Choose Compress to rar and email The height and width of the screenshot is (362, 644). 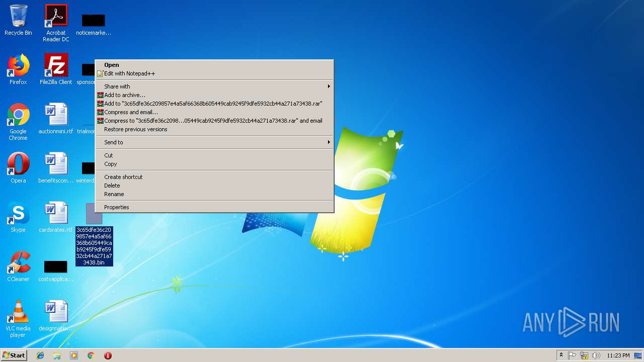point(214,121)
